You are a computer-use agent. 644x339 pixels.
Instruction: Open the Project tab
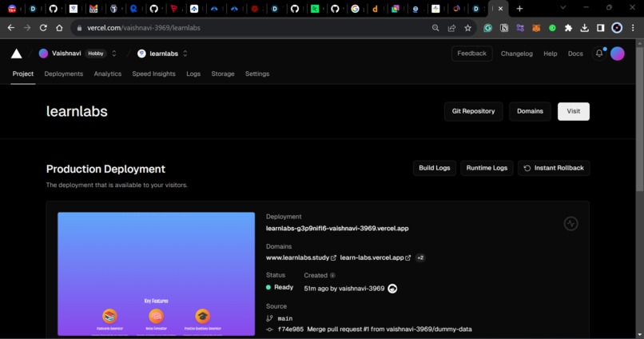click(23, 74)
